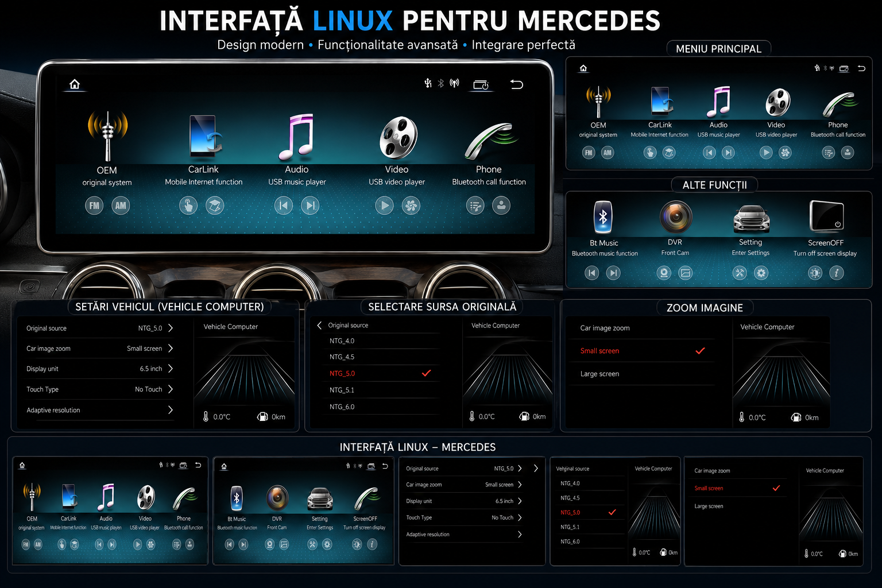The width and height of the screenshot is (882, 588).
Task: Open the Video film reel icon on the large screen
Action: click(x=398, y=138)
